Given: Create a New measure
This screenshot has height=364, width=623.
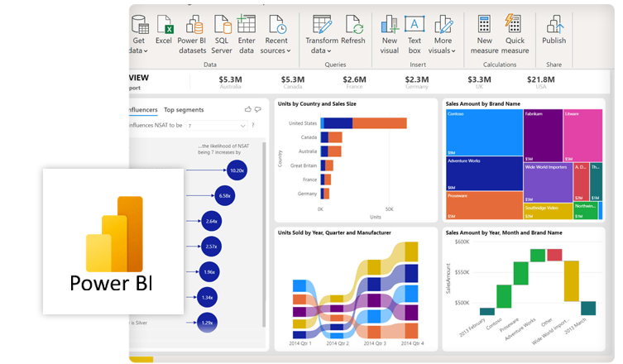Looking at the screenshot, I should tap(484, 35).
